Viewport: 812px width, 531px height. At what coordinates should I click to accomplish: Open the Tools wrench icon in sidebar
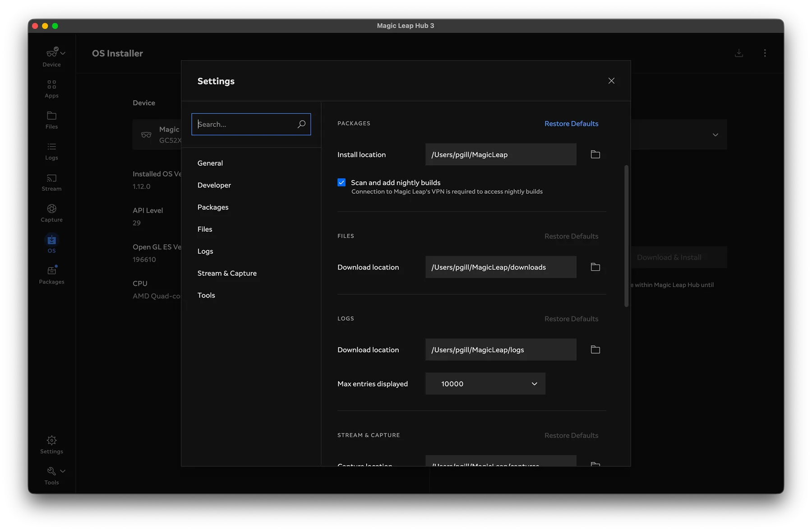tap(51, 471)
